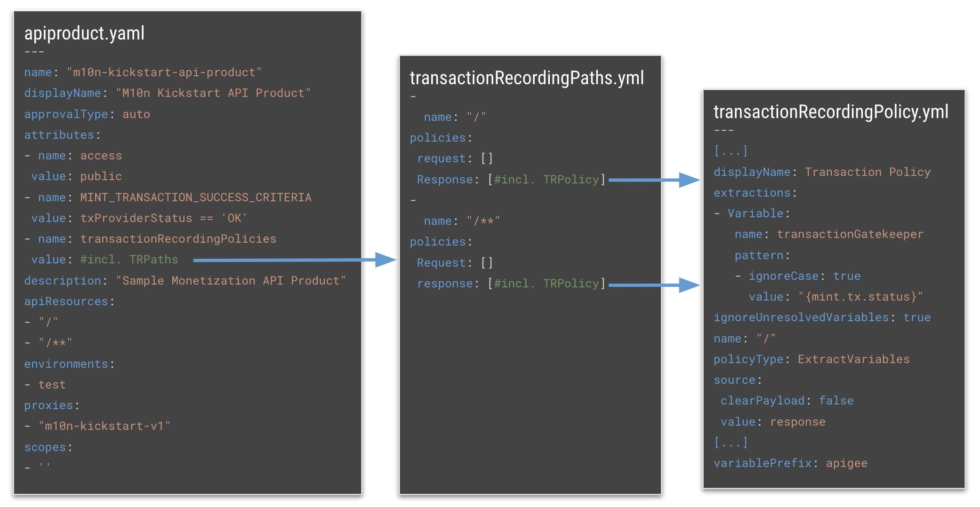The width and height of the screenshot is (980, 507).
Task: Click the "{mint.tx.status}" value
Action: pyautogui.click(x=860, y=297)
